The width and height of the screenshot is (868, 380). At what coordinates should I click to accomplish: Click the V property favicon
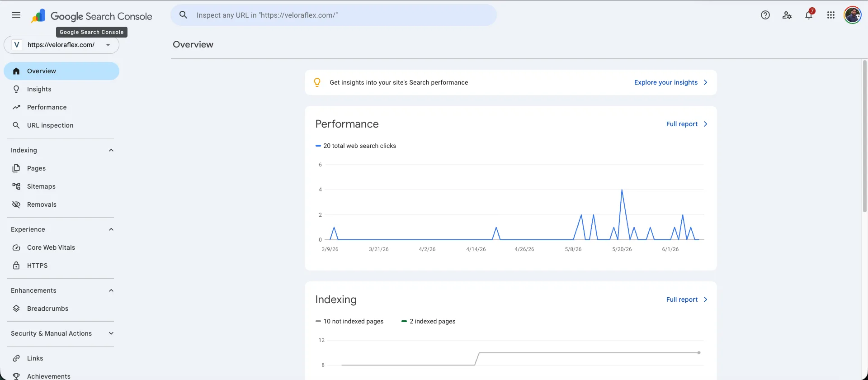tap(17, 45)
